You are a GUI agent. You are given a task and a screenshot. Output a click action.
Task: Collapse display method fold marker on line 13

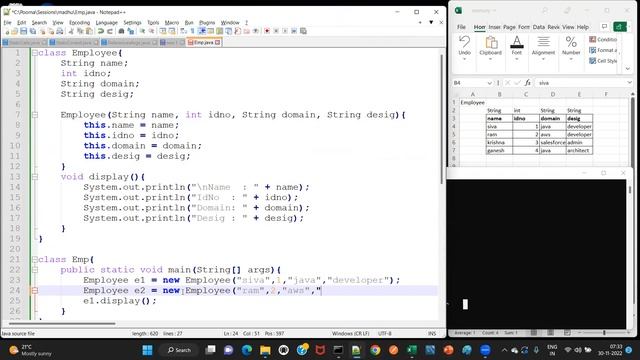click(35, 177)
